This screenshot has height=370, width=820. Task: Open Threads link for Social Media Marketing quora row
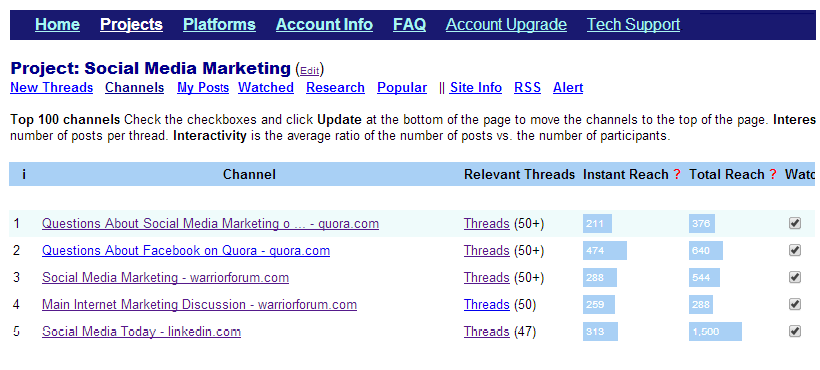click(486, 224)
